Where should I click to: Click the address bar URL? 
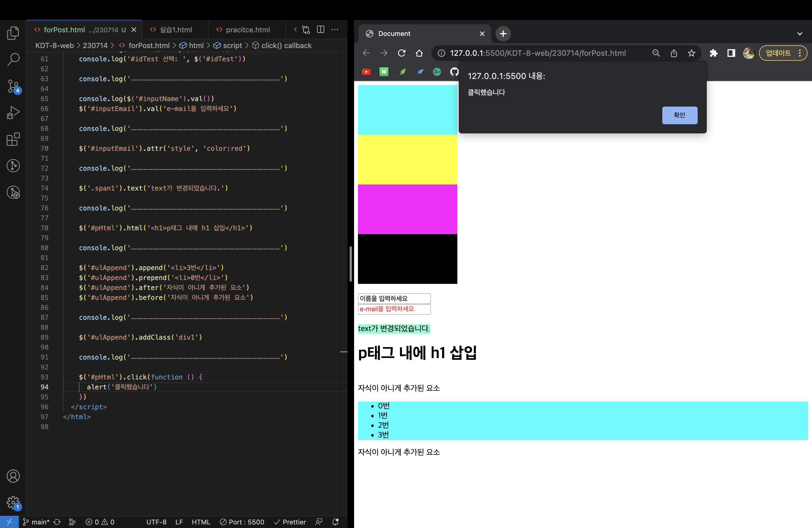(x=538, y=53)
